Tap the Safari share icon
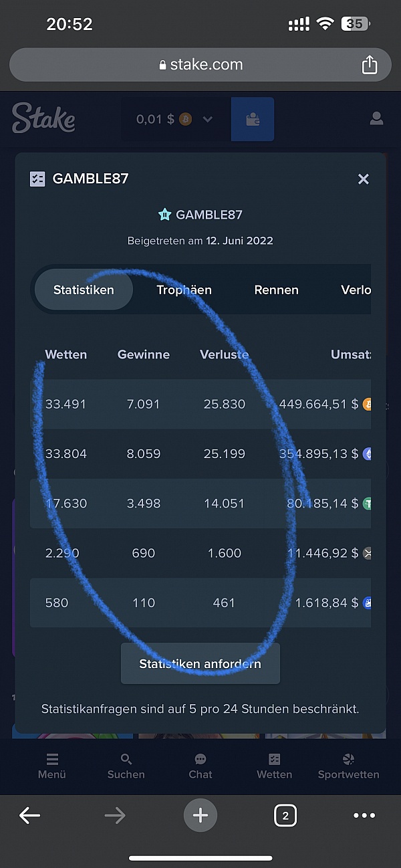Image resolution: width=401 pixels, height=868 pixels. 370,64
